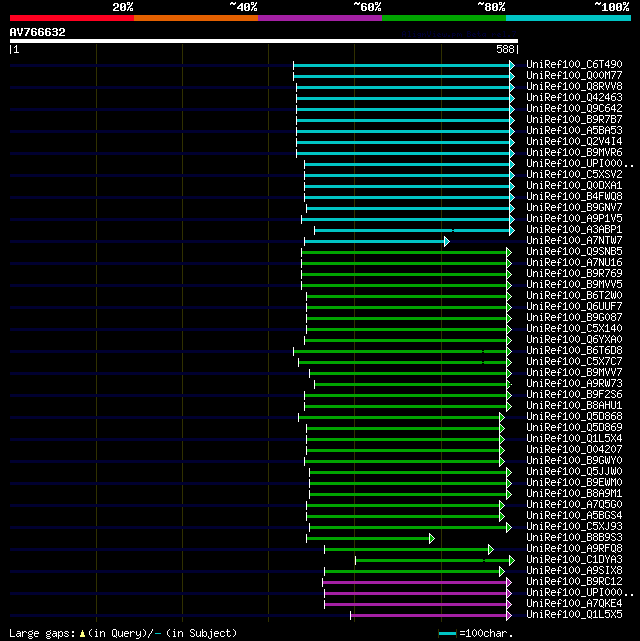Open the UniRef100_Q42463 hit label

tap(574, 98)
